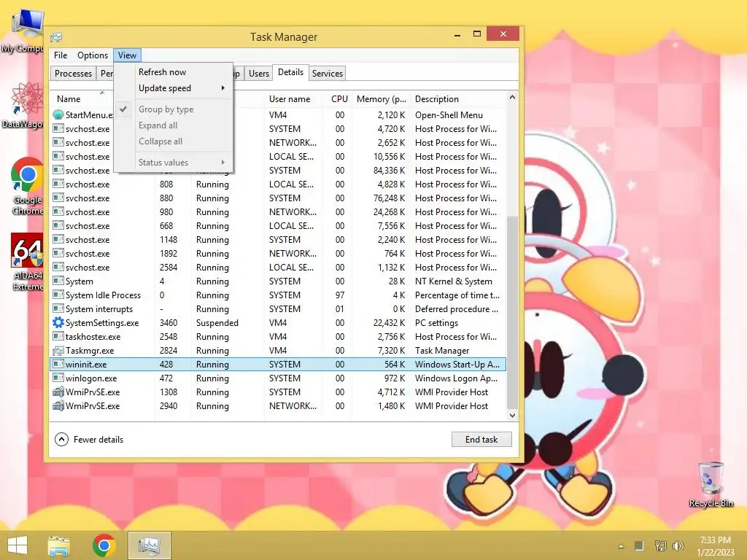Open the Options menu
747x560 pixels.
[93, 55]
